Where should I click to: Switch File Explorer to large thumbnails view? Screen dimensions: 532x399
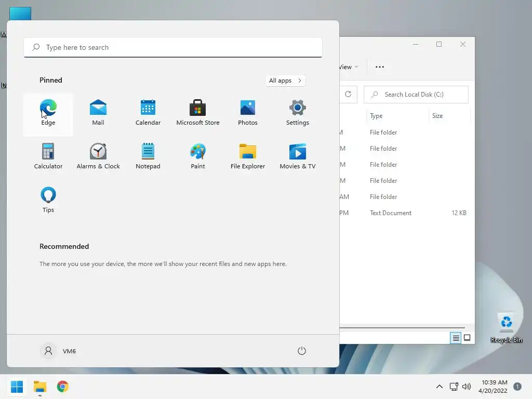(467, 338)
